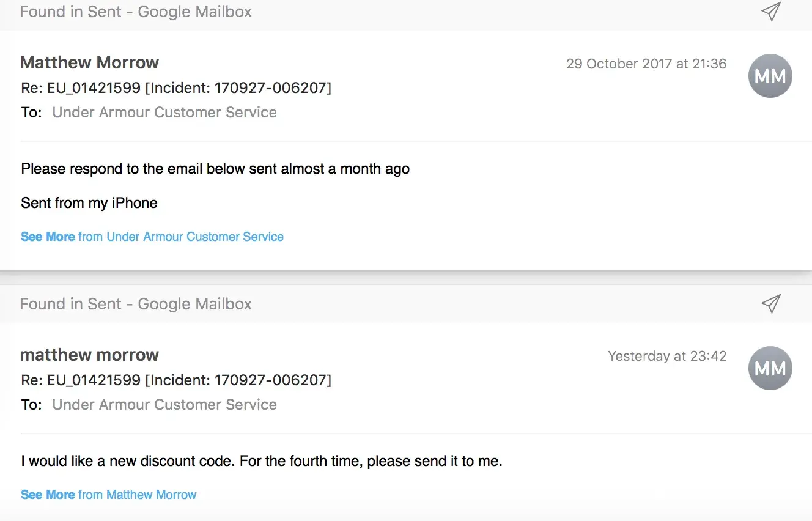
Task: Click the Yesterday at 23:42 timestamp
Action: [x=667, y=356]
